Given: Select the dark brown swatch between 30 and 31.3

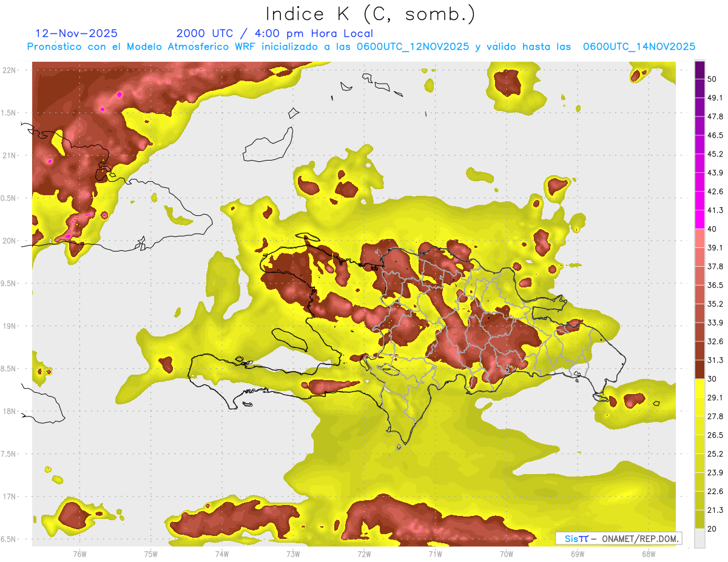Looking at the screenshot, I should [700, 369].
